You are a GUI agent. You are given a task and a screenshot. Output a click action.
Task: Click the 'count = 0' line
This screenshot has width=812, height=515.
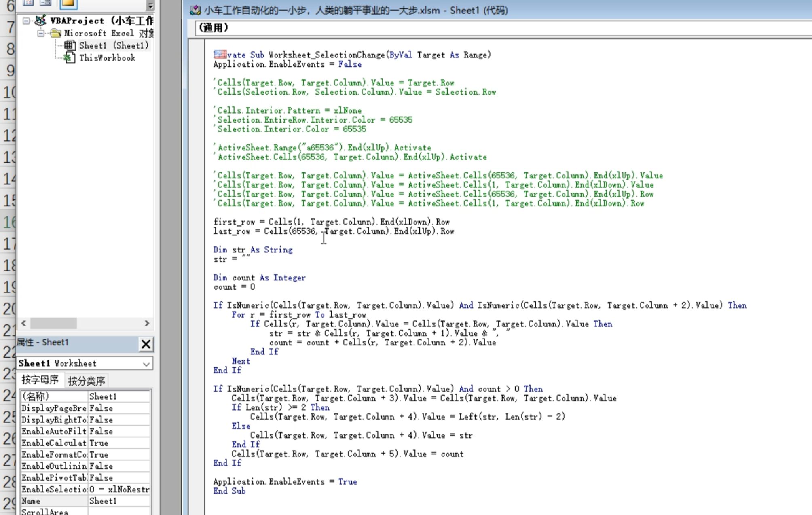[235, 287]
